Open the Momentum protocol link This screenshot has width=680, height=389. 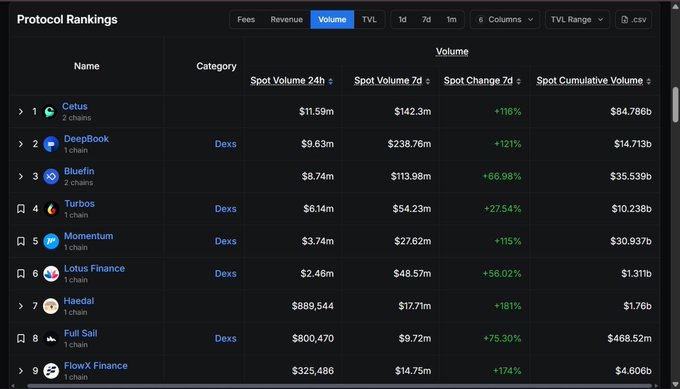[x=88, y=236]
